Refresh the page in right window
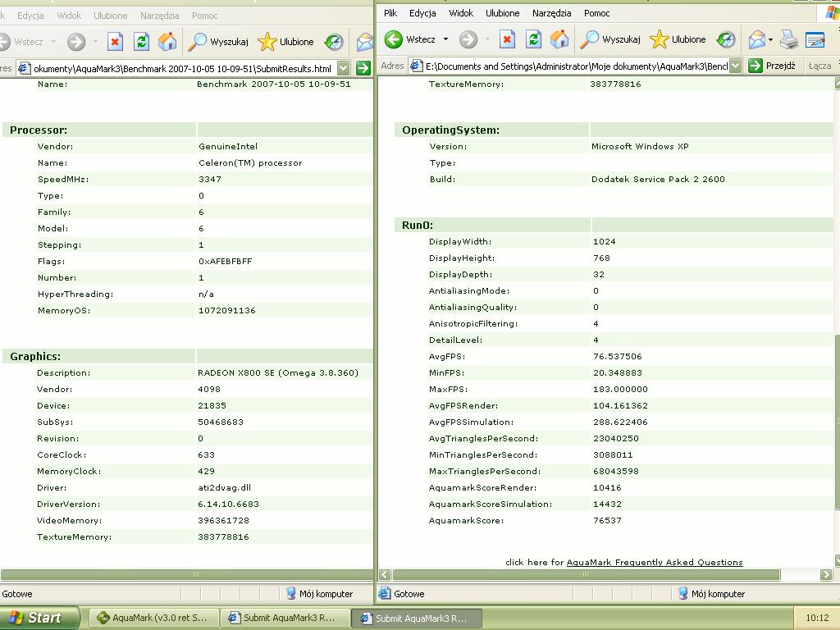 [x=533, y=39]
